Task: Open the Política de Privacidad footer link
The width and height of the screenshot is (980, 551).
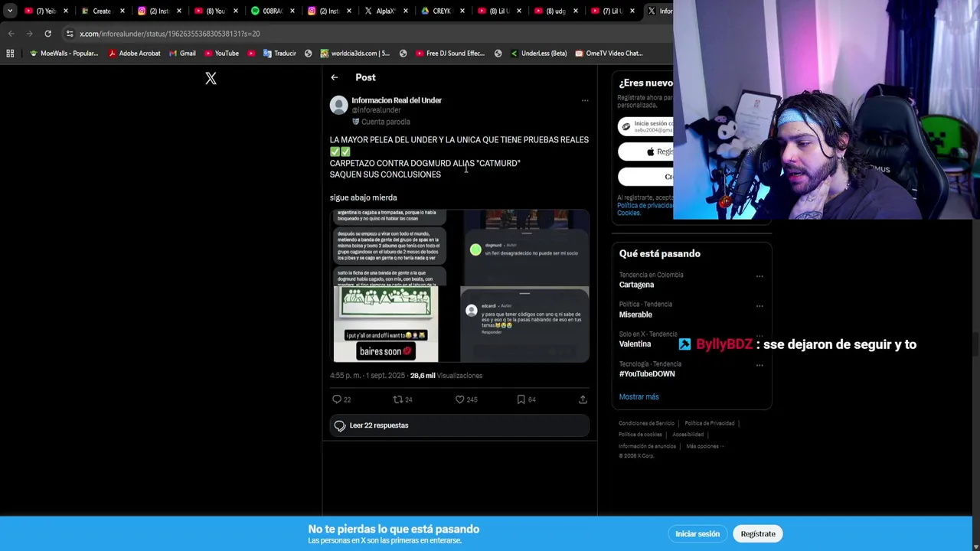Action: [709, 423]
